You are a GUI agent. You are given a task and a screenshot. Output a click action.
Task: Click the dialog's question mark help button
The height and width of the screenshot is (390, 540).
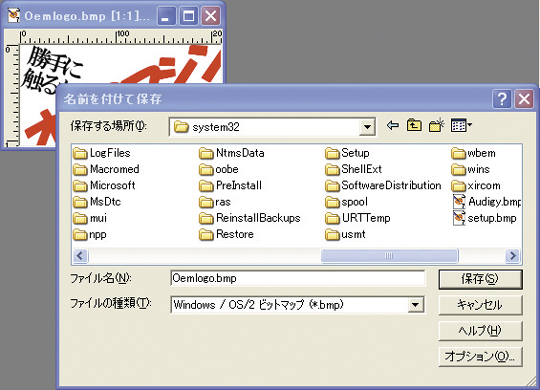point(502,99)
